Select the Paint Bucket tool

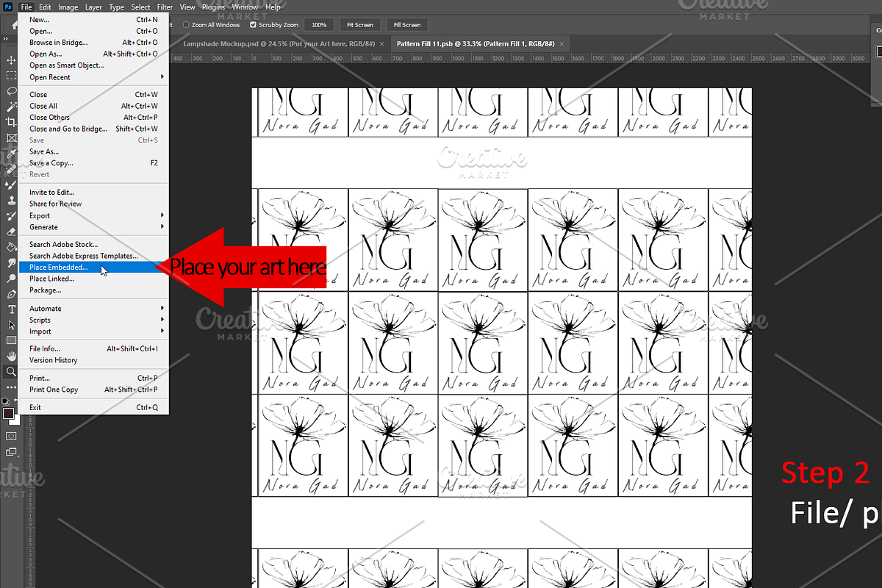tap(11, 247)
